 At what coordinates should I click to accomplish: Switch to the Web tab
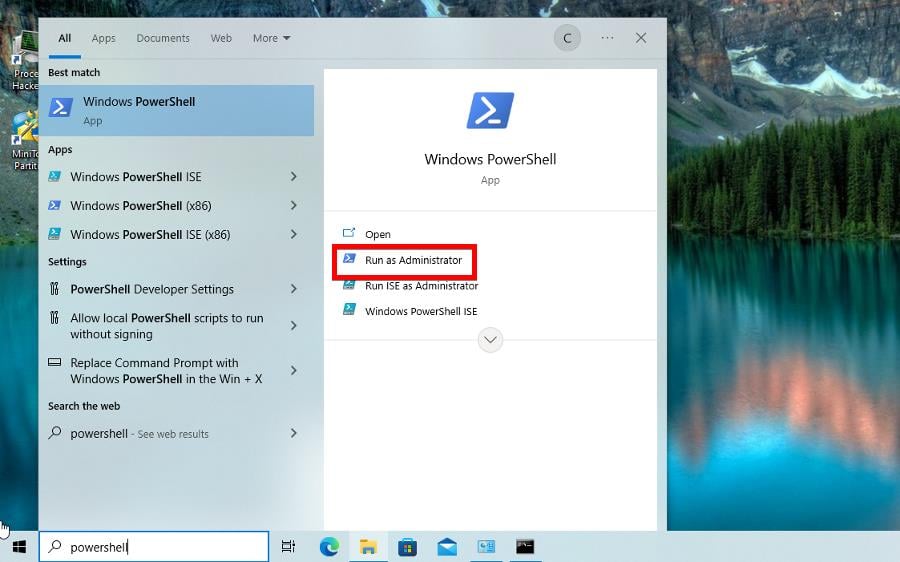coord(221,38)
